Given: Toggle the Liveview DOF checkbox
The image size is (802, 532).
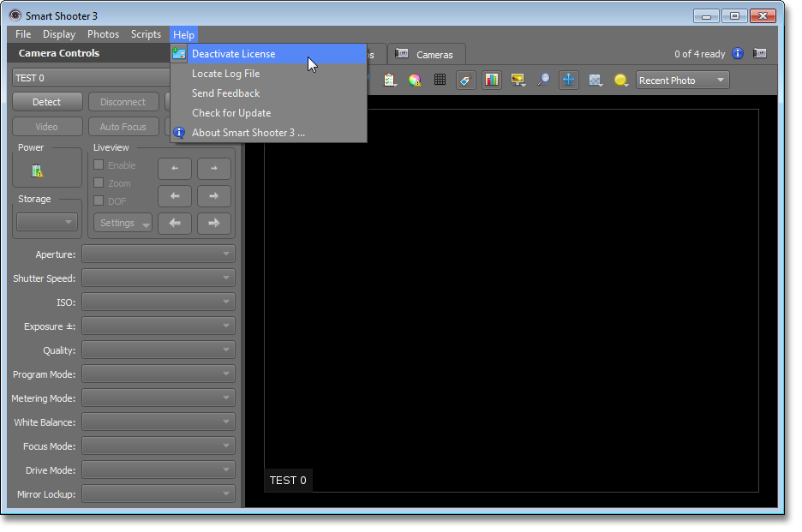Looking at the screenshot, I should [x=99, y=201].
